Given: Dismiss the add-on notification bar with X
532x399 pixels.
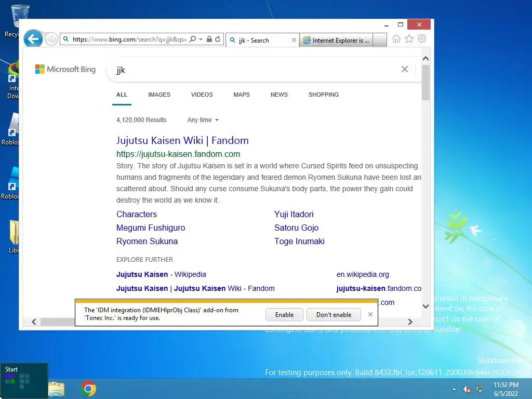Looking at the screenshot, I should point(370,314).
